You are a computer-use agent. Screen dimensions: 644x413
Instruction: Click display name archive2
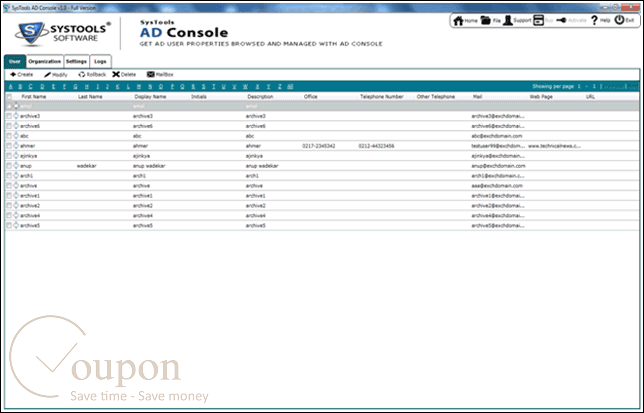(x=143, y=205)
